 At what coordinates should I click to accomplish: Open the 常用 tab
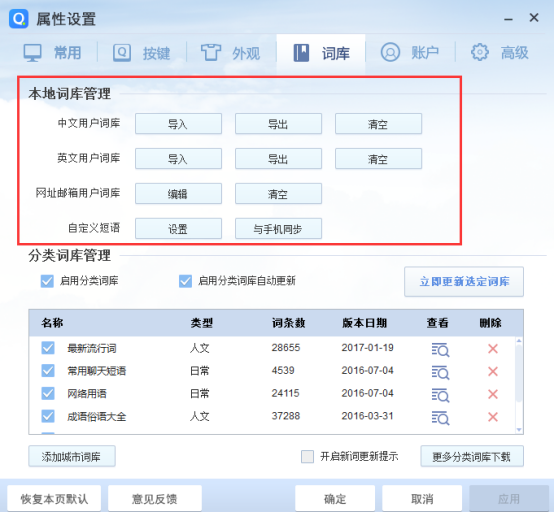53,53
